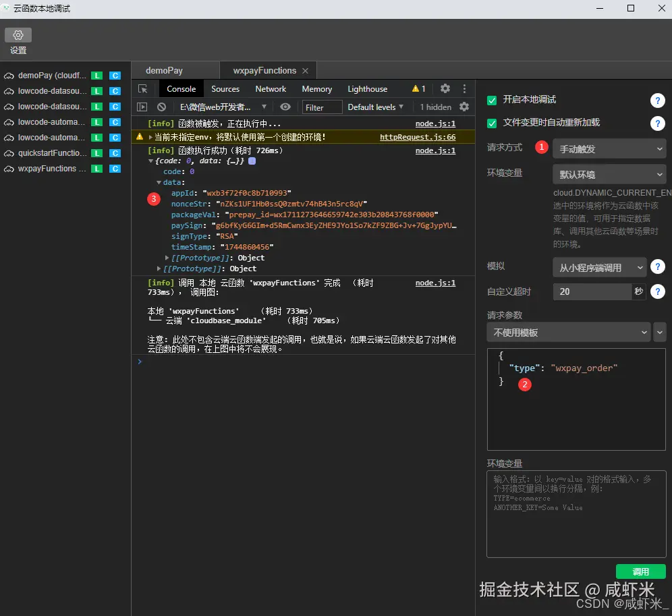Click the L badge on demoPay row
Viewport: 672px width, 616px height.
pyautogui.click(x=97, y=76)
